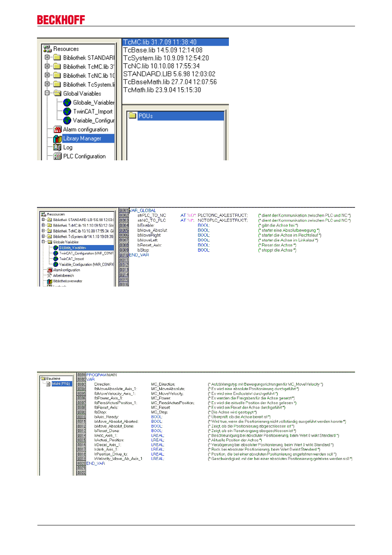The width and height of the screenshot is (392, 555).
Task: Click the Ressourcen root icon in second tree
Action: tap(43, 214)
